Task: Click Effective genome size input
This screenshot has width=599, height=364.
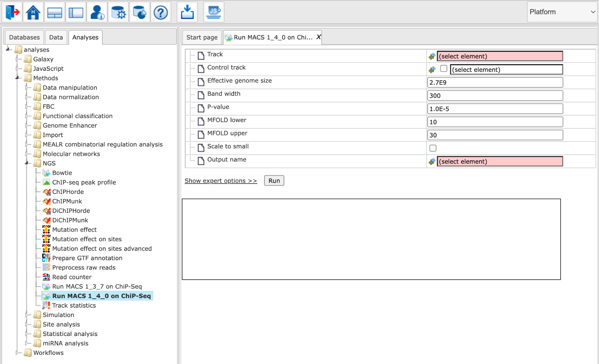Action: 495,83
